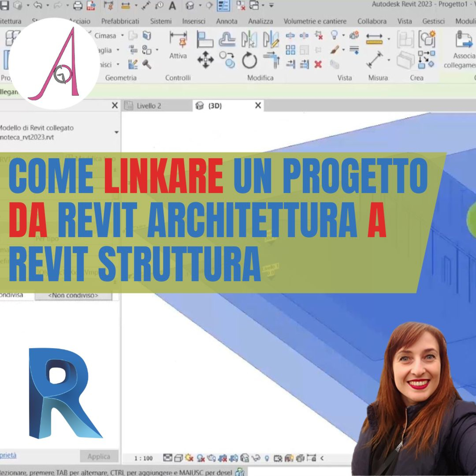The width and height of the screenshot is (476, 476).
Task: Click the view scale 1 : 100
Action: pyautogui.click(x=143, y=459)
